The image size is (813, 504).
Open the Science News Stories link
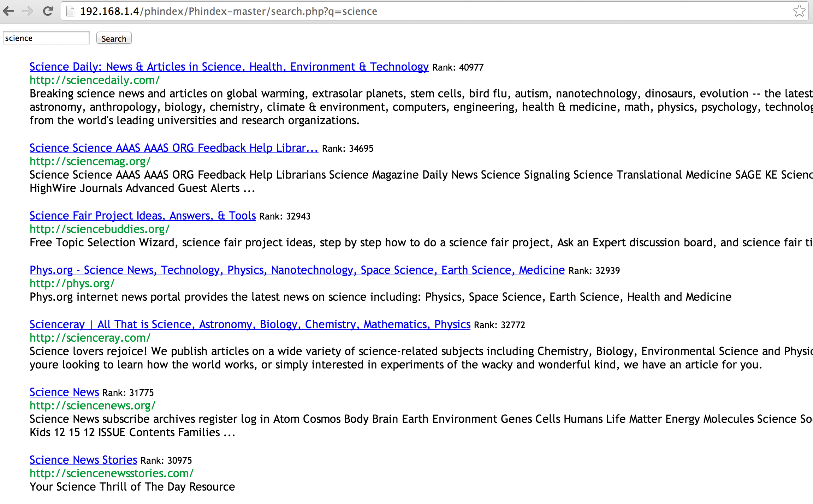coord(83,460)
